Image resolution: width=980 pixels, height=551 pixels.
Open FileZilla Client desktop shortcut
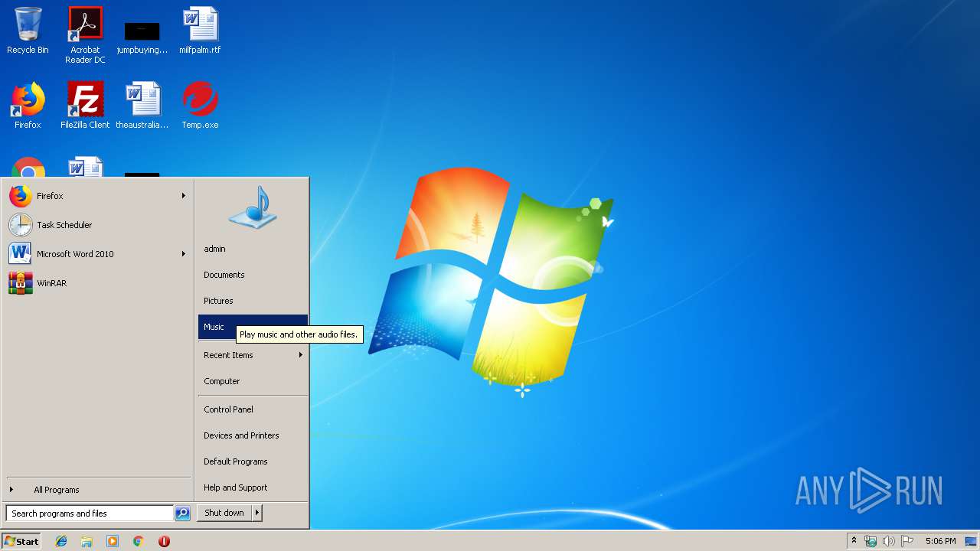coord(85,106)
